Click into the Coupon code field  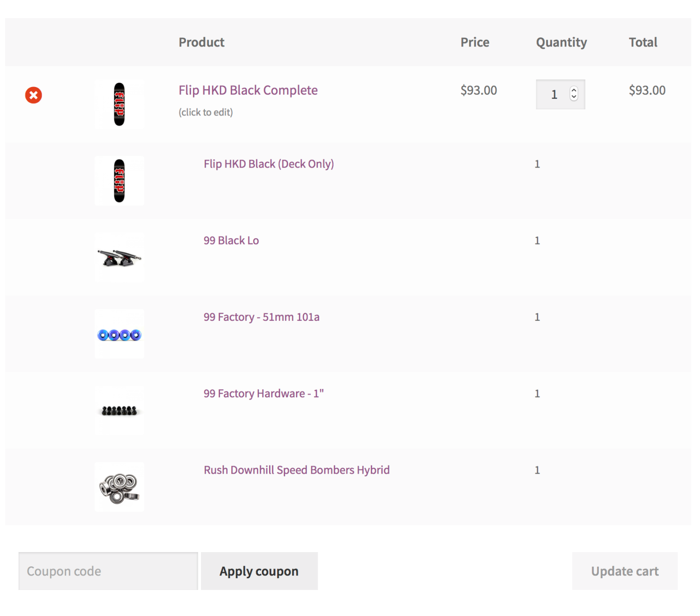pos(108,571)
